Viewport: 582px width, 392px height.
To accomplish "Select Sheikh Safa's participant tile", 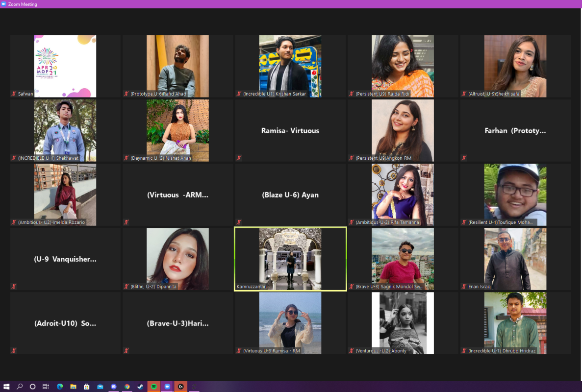I will [x=515, y=66].
